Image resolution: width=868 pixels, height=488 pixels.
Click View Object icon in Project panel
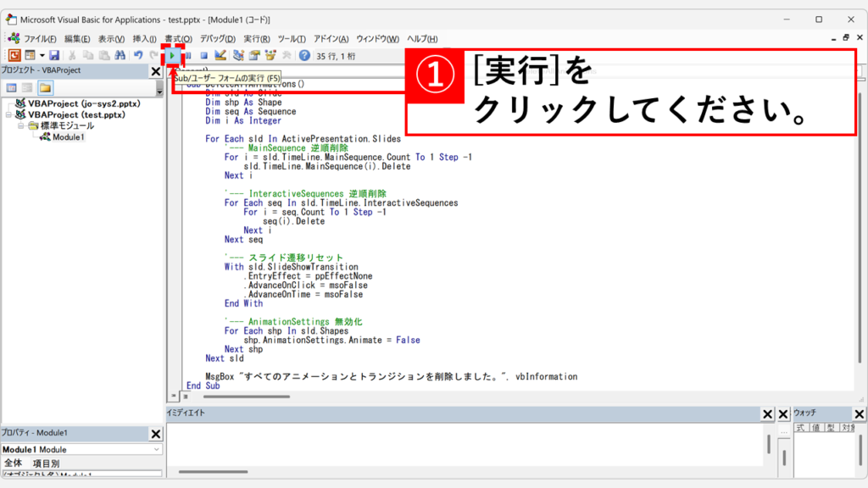[x=27, y=88]
